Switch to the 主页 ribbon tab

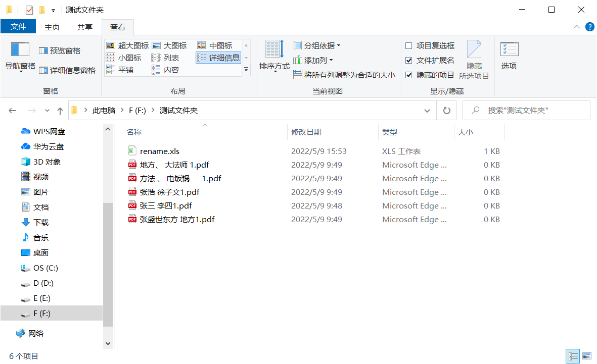pyautogui.click(x=52, y=27)
